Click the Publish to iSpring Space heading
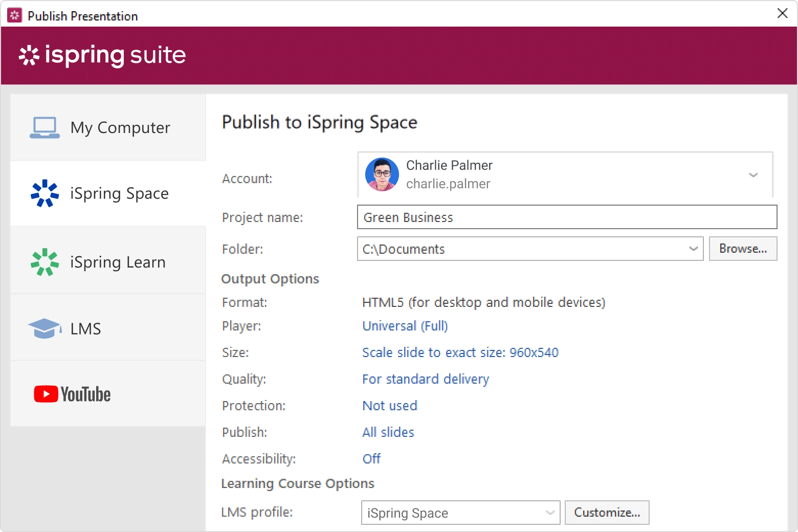The height and width of the screenshot is (532, 798). pos(320,122)
